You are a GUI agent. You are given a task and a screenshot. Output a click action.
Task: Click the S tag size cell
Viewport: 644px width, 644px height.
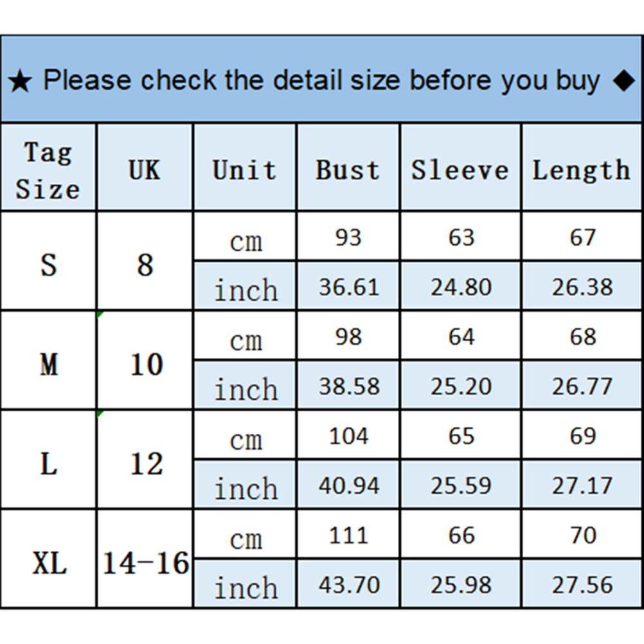(x=49, y=264)
